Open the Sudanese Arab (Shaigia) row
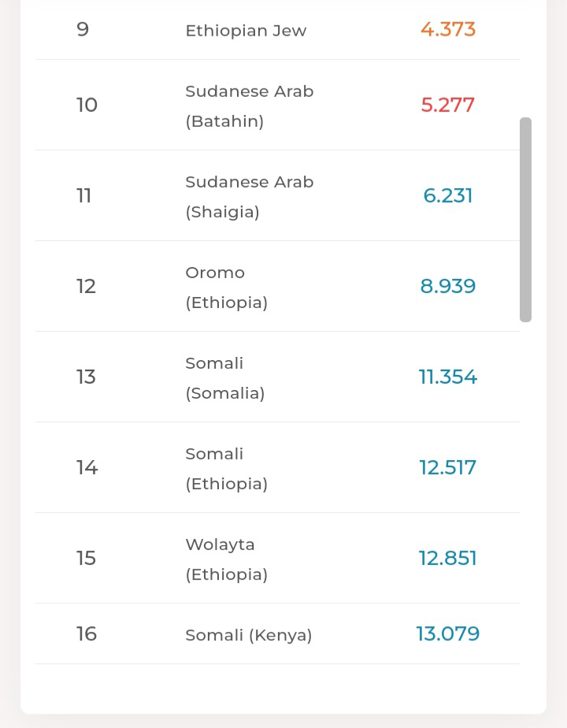The image size is (567, 728). pos(249,196)
